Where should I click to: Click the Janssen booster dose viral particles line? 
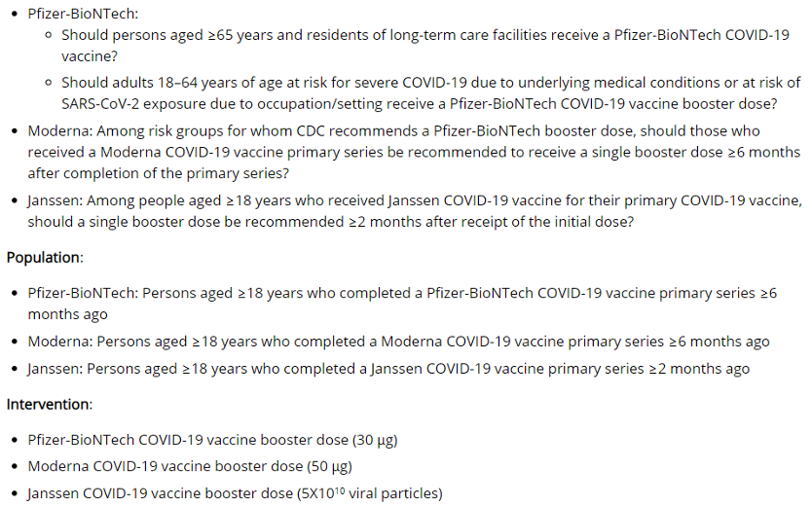(x=235, y=493)
